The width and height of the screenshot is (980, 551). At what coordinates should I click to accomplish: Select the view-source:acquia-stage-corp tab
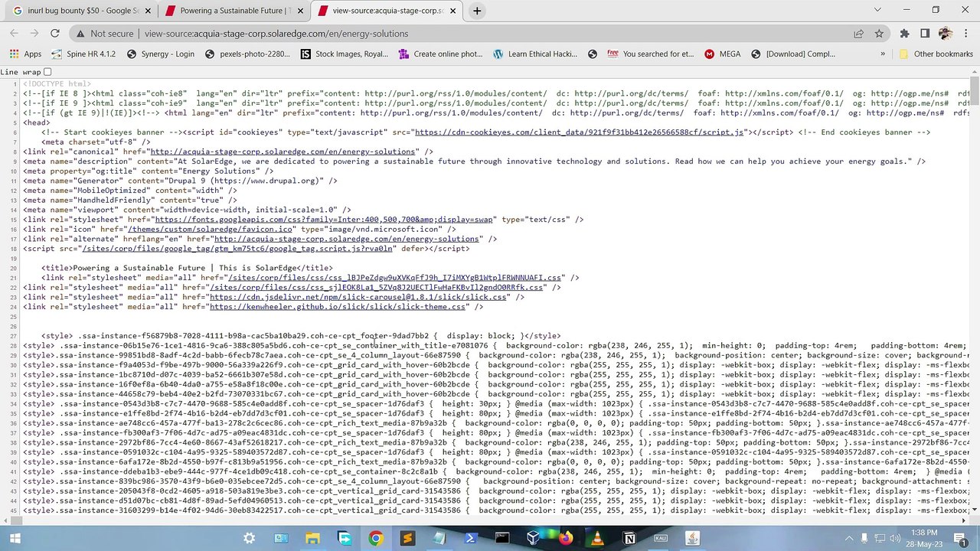[x=388, y=11]
